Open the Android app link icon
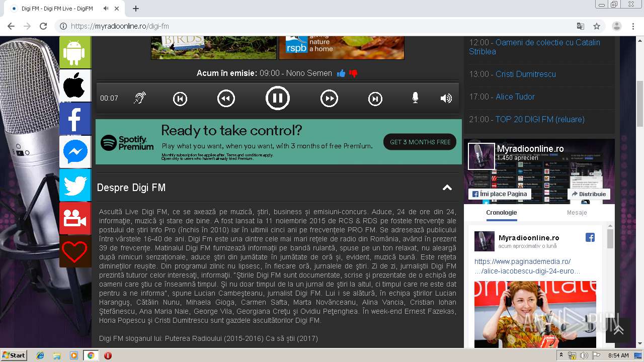The image size is (644, 362). (x=75, y=52)
